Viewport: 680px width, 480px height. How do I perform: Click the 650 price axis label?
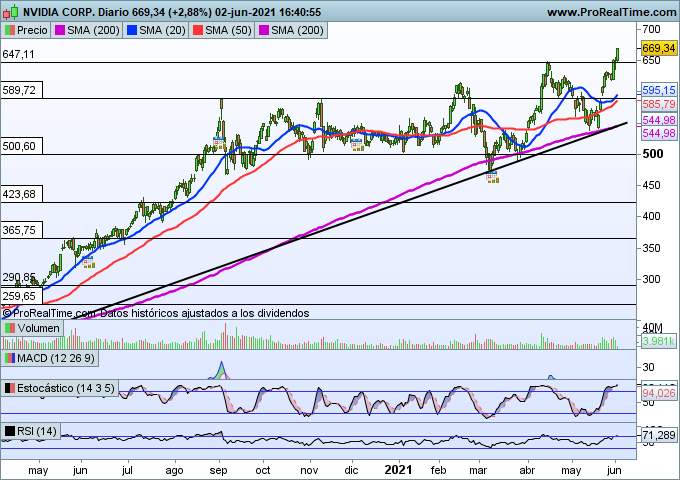coord(651,60)
